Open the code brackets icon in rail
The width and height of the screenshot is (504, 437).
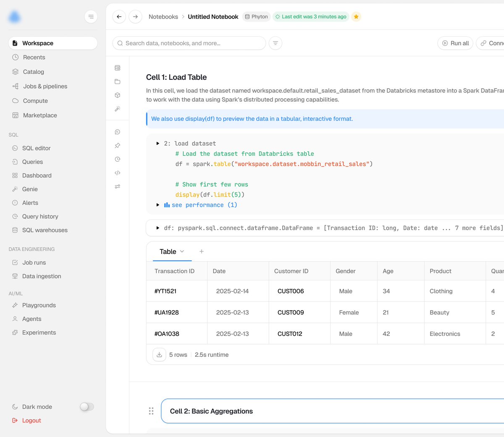tap(118, 173)
